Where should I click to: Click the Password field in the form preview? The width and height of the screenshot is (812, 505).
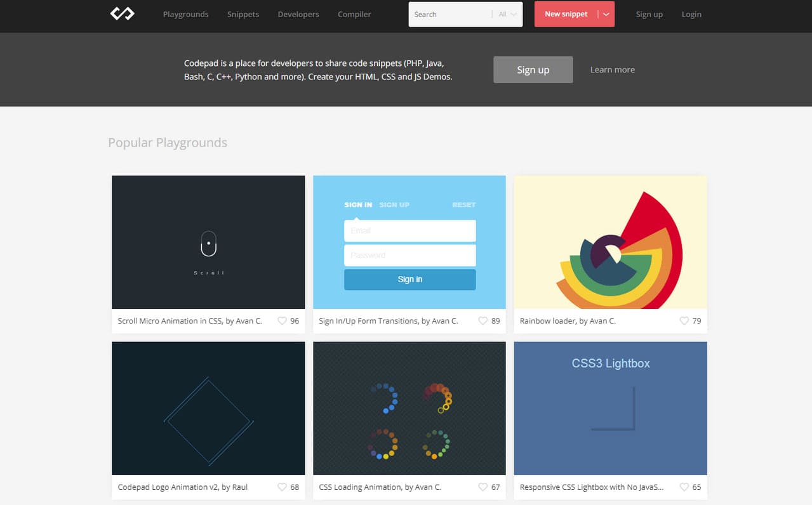(410, 255)
